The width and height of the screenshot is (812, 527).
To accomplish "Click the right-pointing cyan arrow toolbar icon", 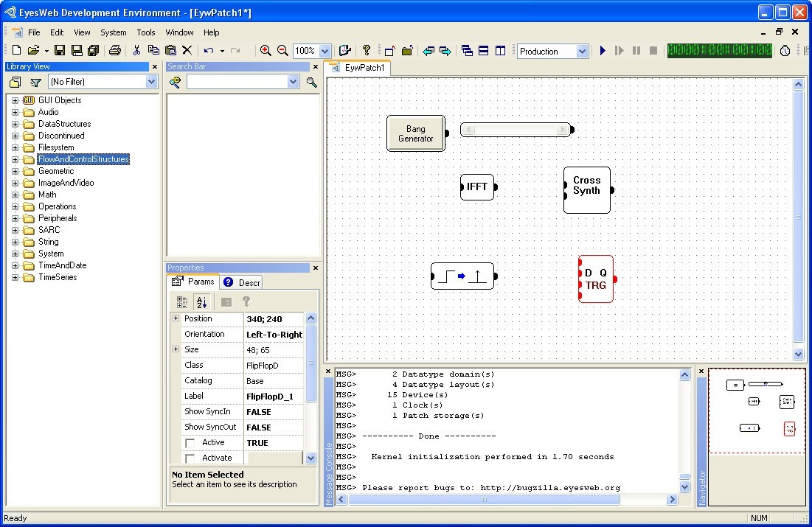I will click(445, 51).
